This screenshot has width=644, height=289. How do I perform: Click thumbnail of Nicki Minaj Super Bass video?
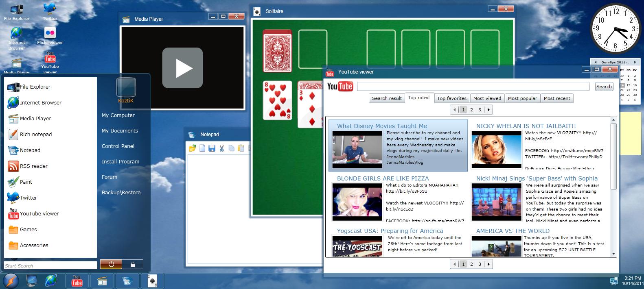(x=496, y=202)
